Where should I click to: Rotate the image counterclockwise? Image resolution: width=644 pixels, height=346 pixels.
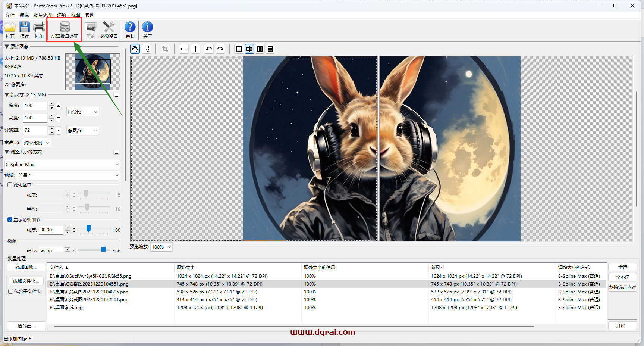coord(209,49)
